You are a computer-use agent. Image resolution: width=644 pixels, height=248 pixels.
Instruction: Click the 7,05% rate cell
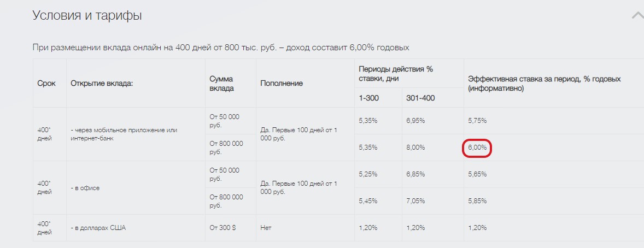point(415,201)
